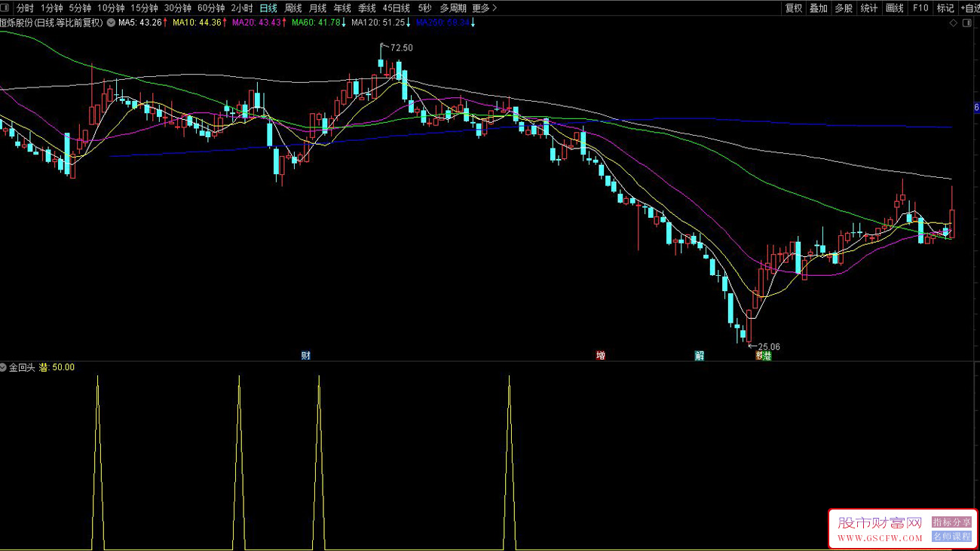The height and width of the screenshot is (551, 980).
Task: Open the 多周期 multi-period view
Action: [x=453, y=8]
